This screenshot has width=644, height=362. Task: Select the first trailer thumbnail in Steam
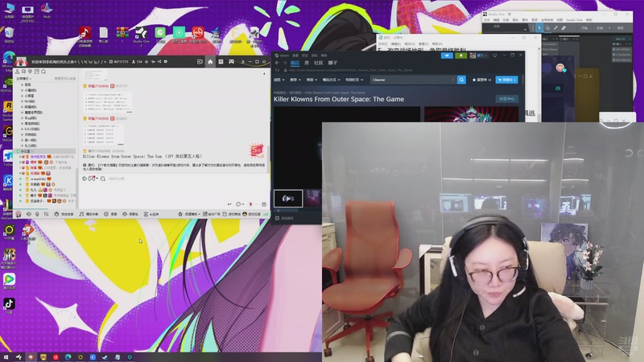288,199
